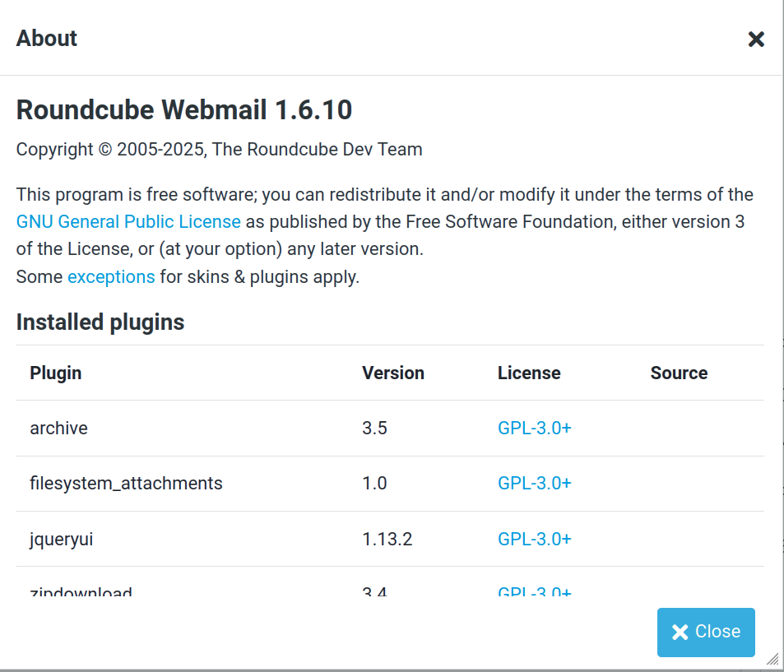Click the Version column header
Image resolution: width=784 pixels, height=672 pixels.
pos(393,373)
